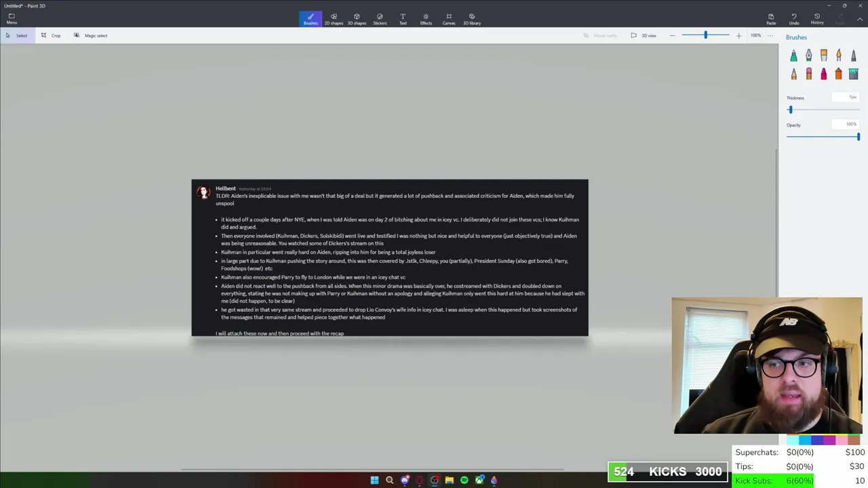
Task: Open the more options ellipsis menu
Action: (770, 35)
